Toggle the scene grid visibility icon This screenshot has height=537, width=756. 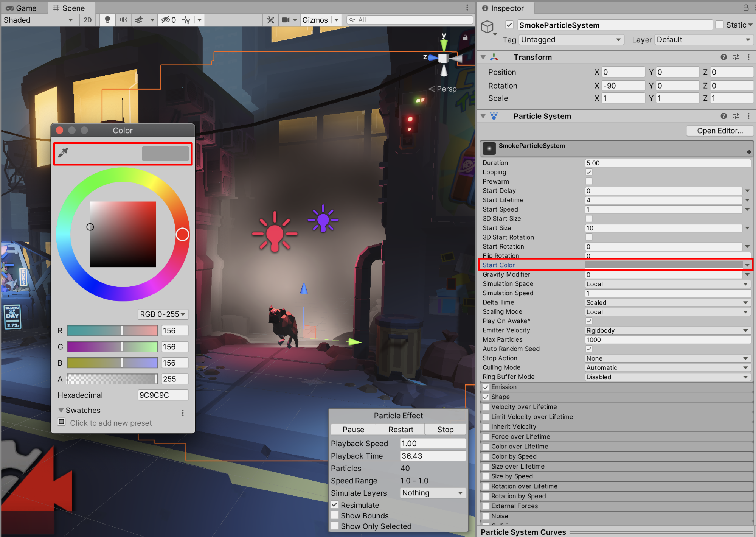[x=186, y=20]
